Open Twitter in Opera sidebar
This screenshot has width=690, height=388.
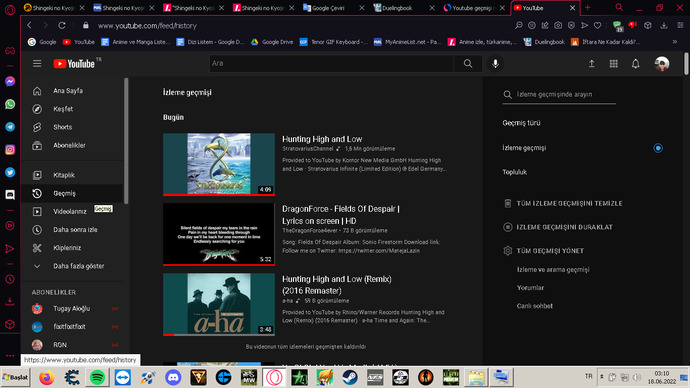point(10,172)
